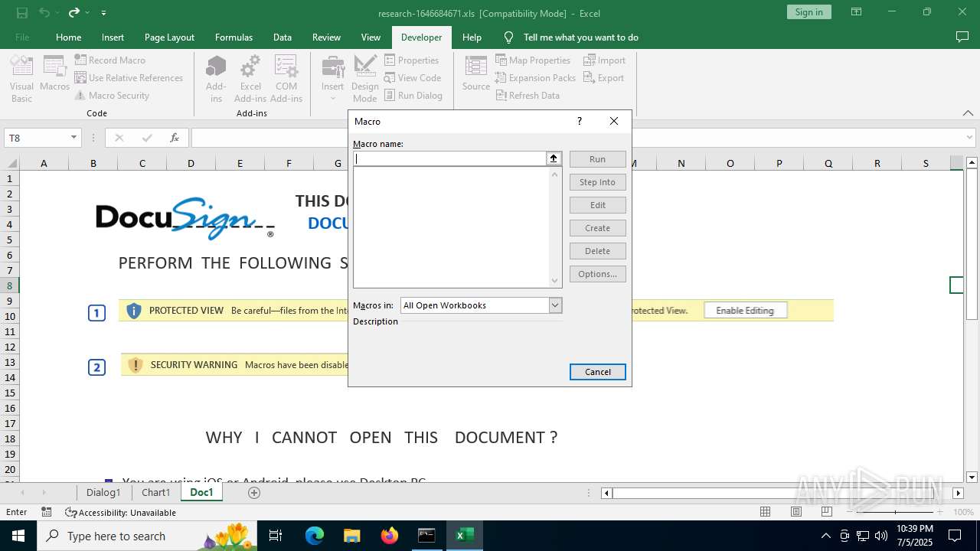The width and height of the screenshot is (980, 551).
Task: Select the Doc1 sheet tab
Action: pos(201,493)
